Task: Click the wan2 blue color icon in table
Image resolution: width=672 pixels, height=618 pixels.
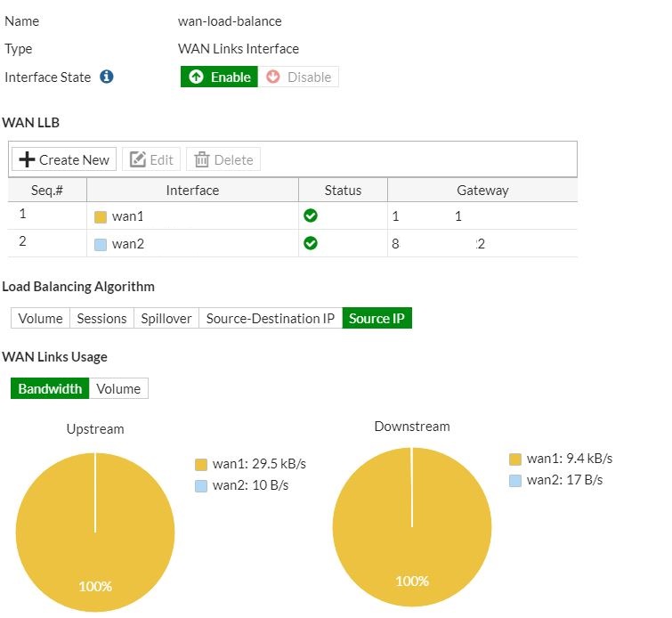Action: tap(101, 245)
